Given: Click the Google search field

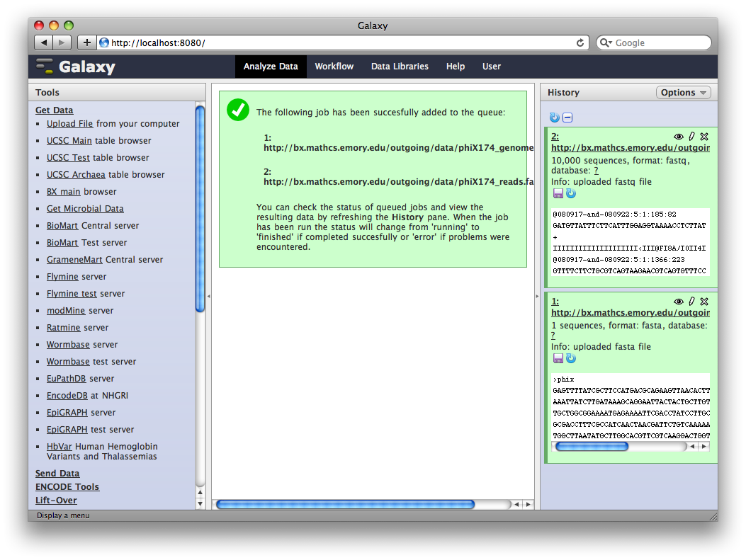Looking at the screenshot, I should pos(654,42).
